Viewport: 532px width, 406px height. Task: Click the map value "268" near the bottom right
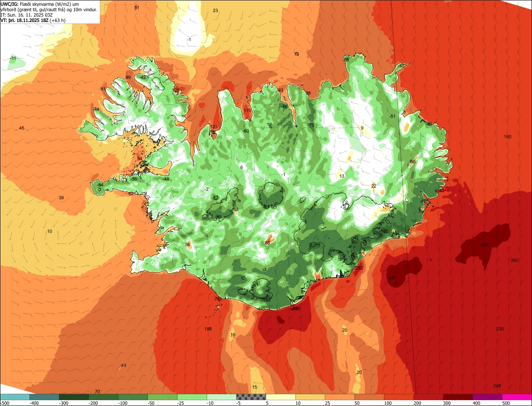(497, 386)
